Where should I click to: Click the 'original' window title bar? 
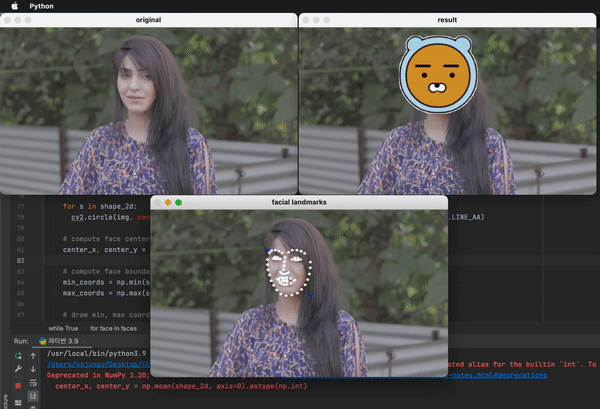coord(148,20)
